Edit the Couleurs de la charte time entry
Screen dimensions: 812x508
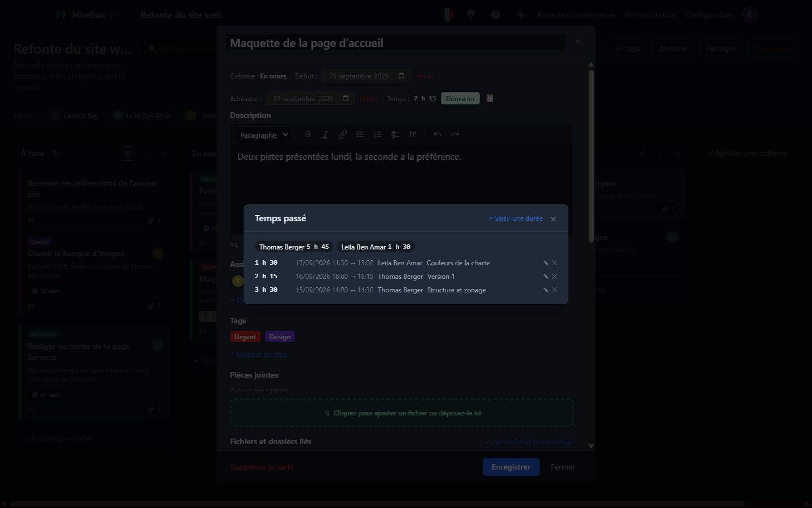[x=546, y=263]
